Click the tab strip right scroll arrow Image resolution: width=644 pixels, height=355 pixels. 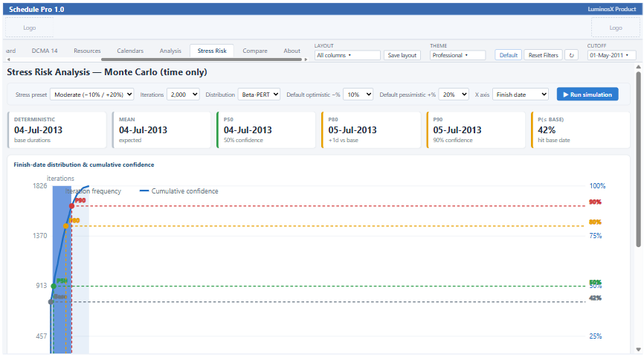pos(306,60)
